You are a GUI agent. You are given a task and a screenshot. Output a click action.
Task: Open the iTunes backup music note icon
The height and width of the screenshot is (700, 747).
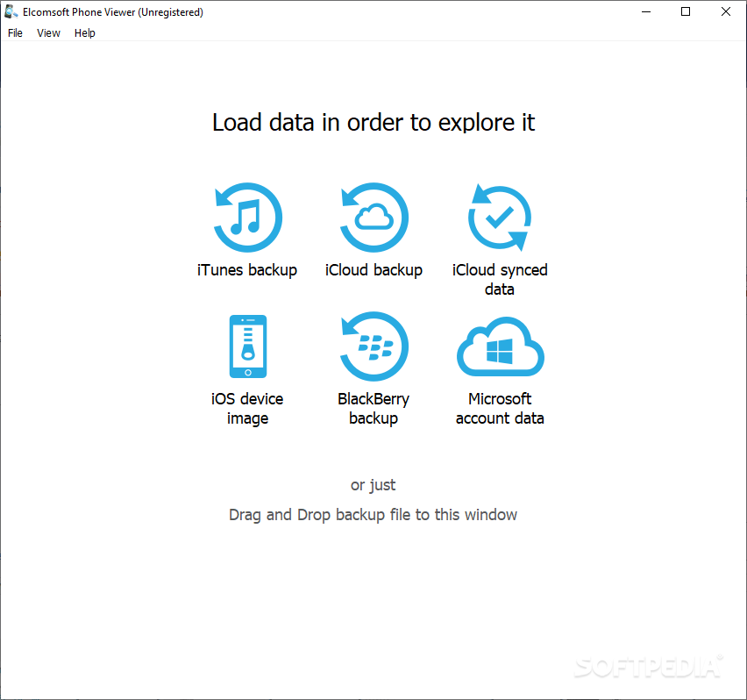click(248, 218)
